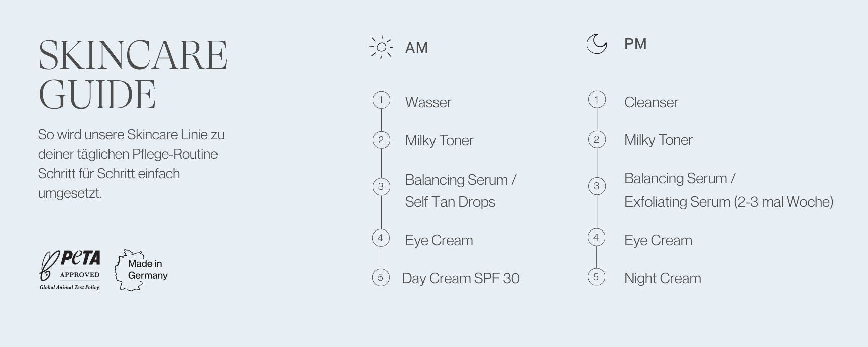Click the Made in Germany map badge
Image resolution: width=868 pixels, height=347 pixels.
(141, 270)
